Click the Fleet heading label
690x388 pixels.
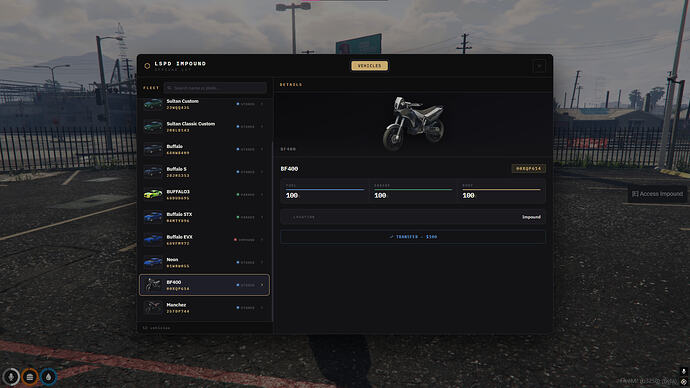pyautogui.click(x=150, y=88)
